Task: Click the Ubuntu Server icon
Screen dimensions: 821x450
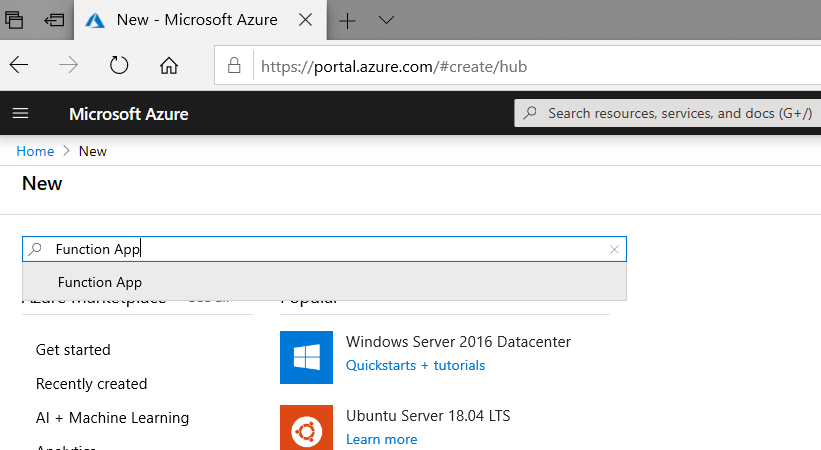Action: [306, 427]
